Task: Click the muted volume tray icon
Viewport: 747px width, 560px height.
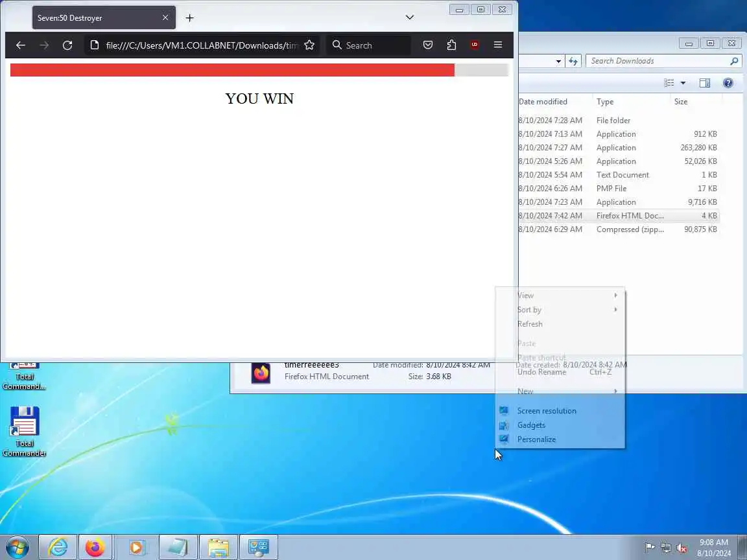Action: (682, 548)
